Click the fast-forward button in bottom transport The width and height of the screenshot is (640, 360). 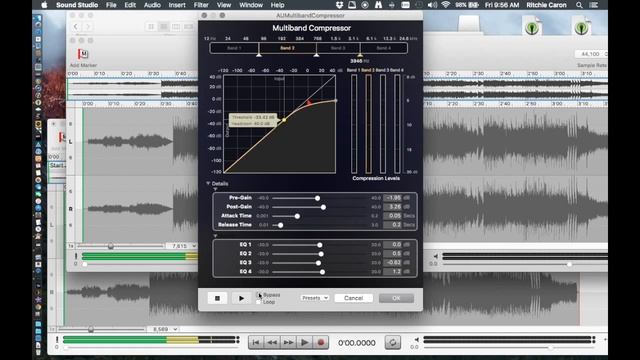click(288, 342)
